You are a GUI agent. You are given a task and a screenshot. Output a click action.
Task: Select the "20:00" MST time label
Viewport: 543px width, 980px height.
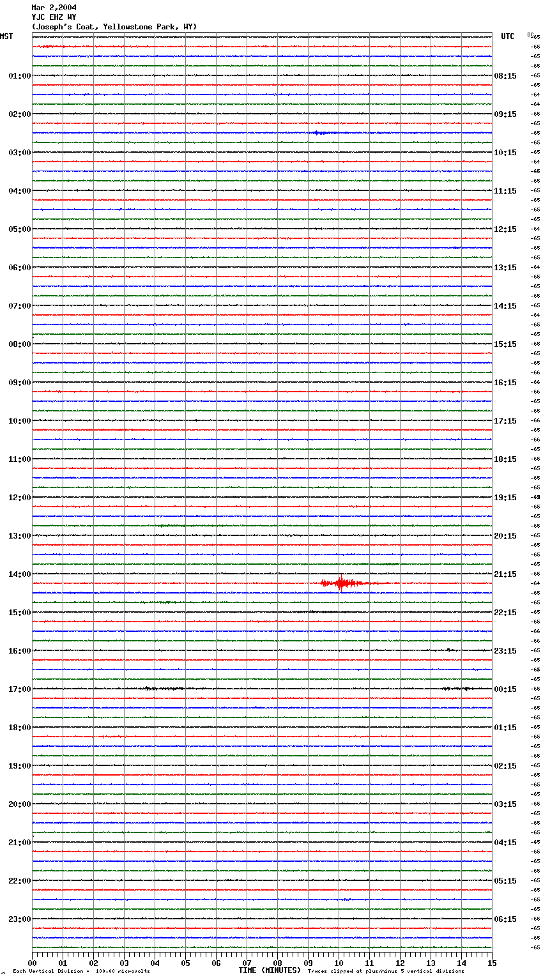click(x=20, y=804)
